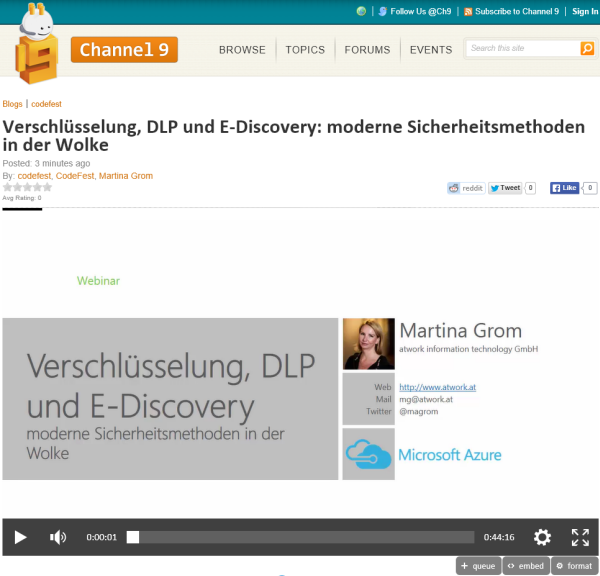Open video settings gear
600x576 pixels.
(x=542, y=537)
